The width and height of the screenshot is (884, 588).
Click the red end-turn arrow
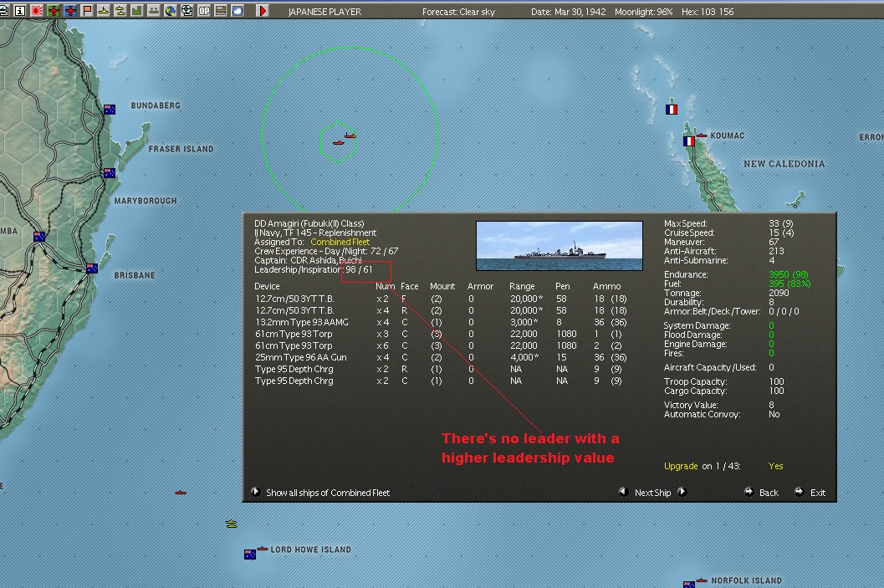click(262, 10)
